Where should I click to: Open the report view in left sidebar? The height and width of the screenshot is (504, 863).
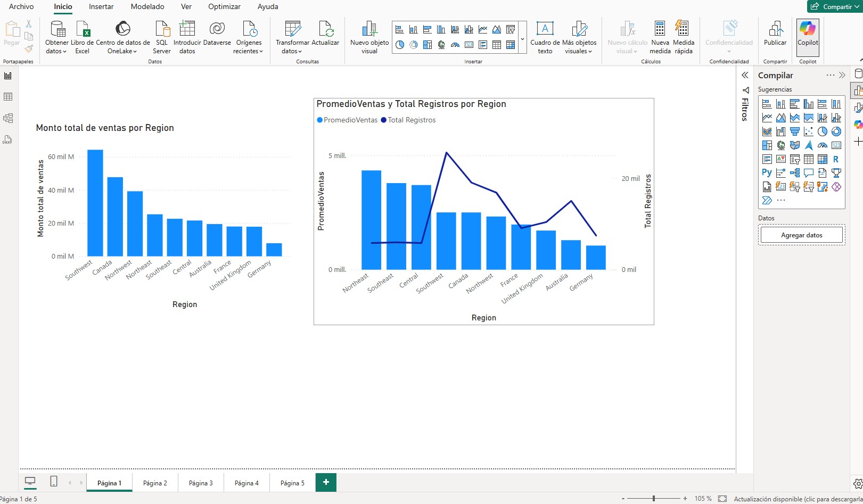(x=8, y=76)
